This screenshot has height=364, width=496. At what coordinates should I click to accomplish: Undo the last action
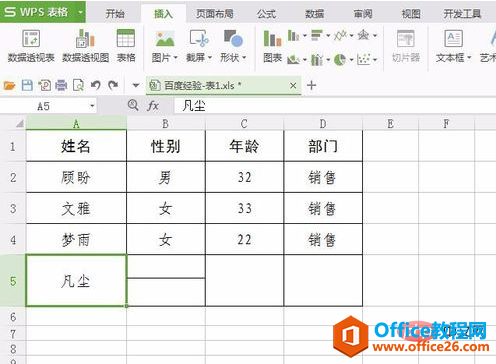point(96,86)
